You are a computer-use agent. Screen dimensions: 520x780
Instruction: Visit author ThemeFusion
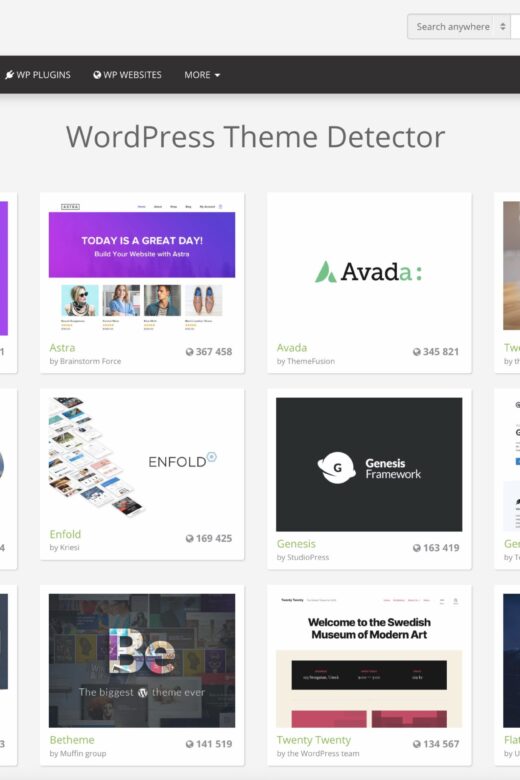click(x=311, y=361)
